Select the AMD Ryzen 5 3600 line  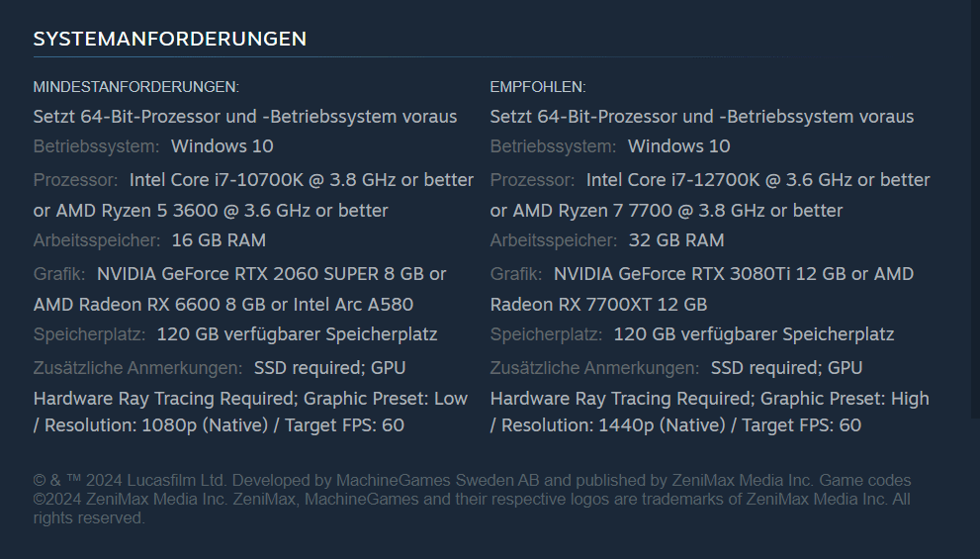(211, 210)
